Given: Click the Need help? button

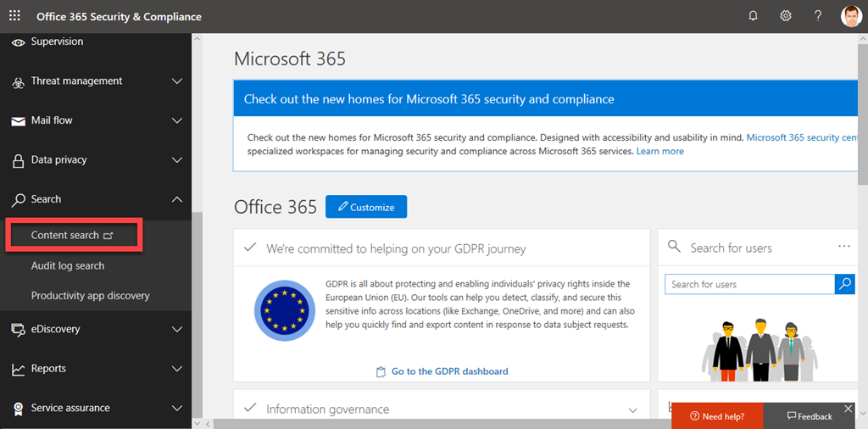Looking at the screenshot, I should click(717, 416).
